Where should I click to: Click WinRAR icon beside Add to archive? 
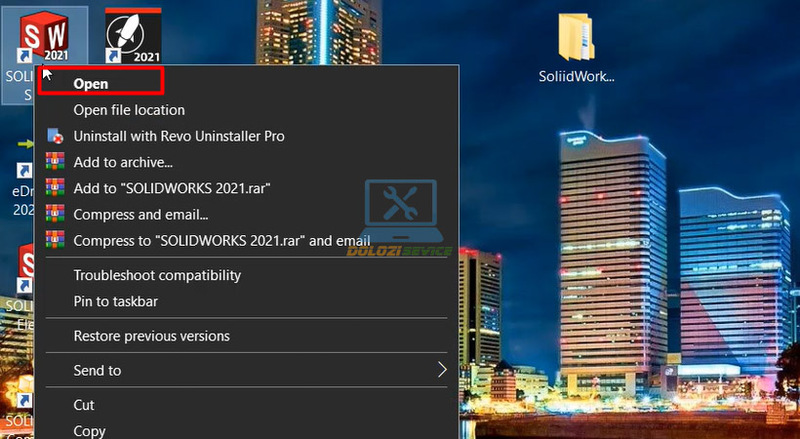coord(55,162)
